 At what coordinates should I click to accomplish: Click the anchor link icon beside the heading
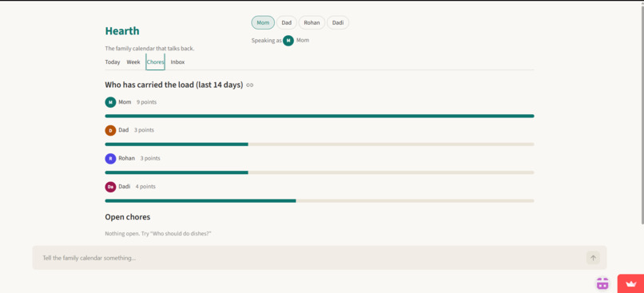click(250, 85)
